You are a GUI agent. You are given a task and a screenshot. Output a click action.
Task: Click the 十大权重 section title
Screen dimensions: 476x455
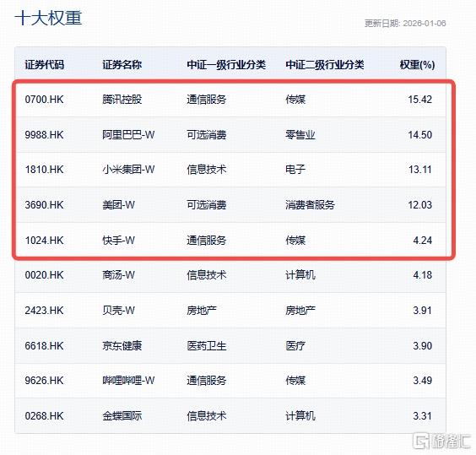pyautogui.click(x=49, y=18)
